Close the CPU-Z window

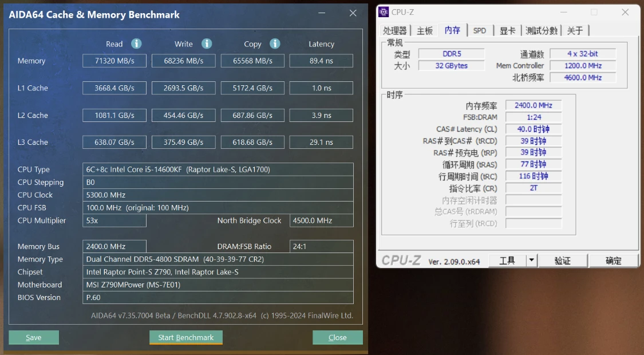[x=625, y=13]
